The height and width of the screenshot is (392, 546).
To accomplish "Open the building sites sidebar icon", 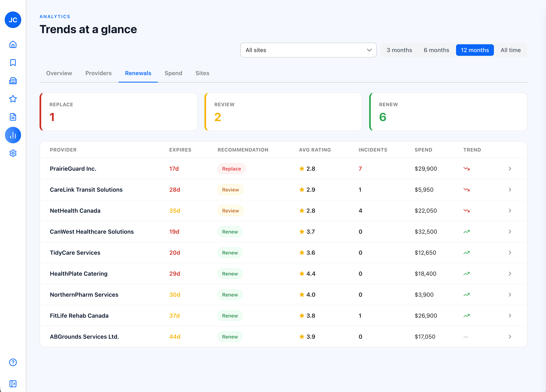I will [x=13, y=81].
